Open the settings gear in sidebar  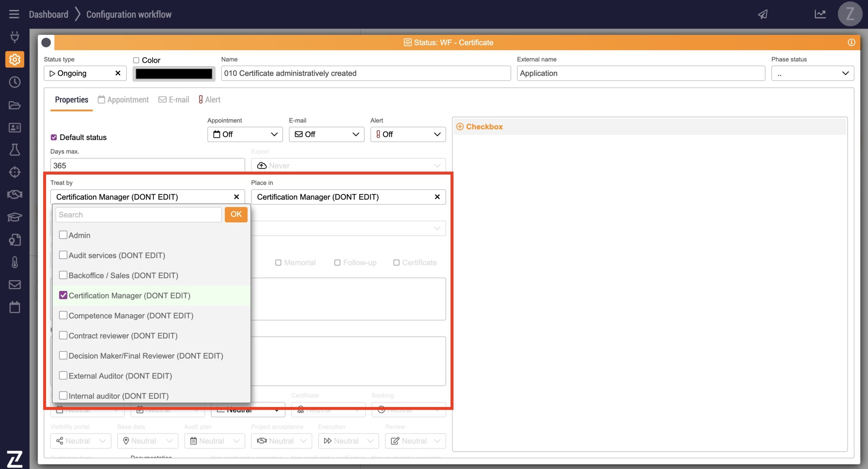15,60
